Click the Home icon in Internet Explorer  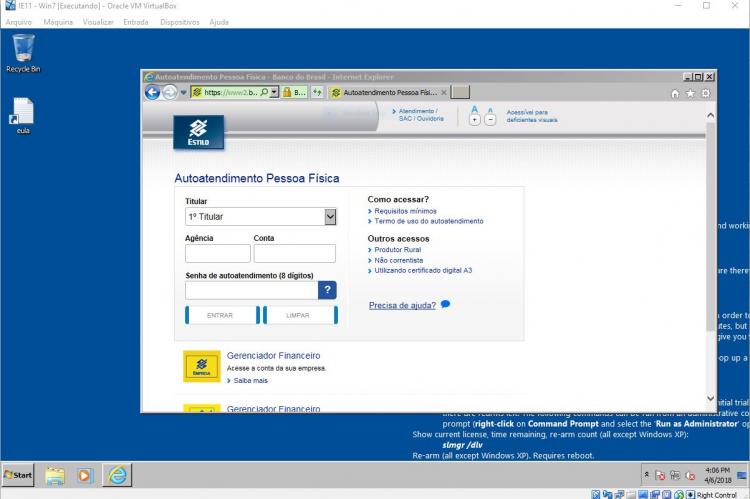pos(675,93)
